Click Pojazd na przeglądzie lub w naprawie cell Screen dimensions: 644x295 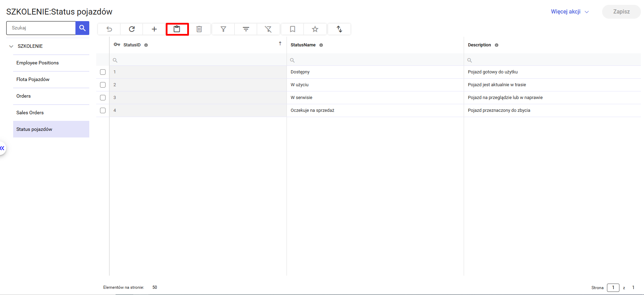(x=552, y=98)
